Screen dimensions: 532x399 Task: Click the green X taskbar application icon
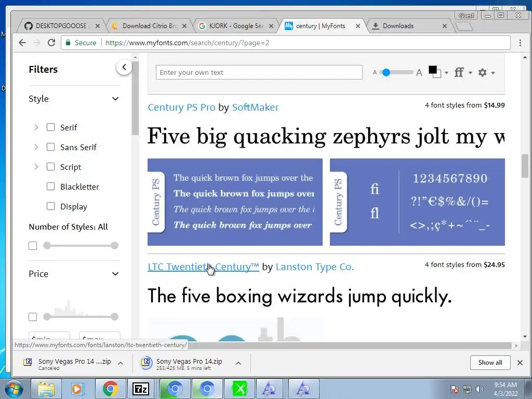tap(239, 389)
